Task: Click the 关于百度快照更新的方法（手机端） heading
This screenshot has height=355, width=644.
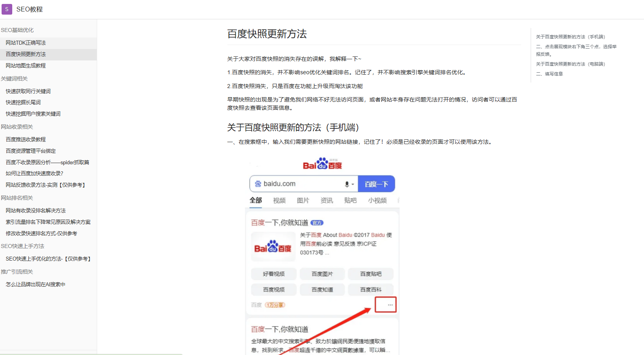Action: click(x=293, y=128)
